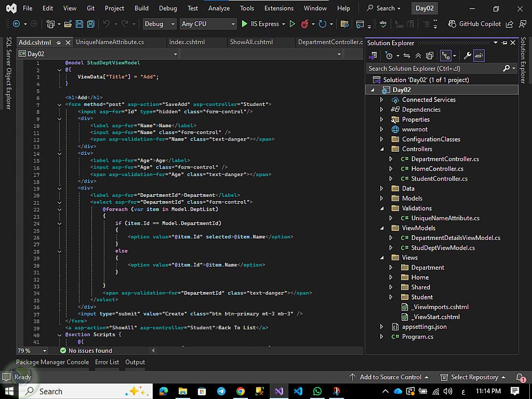Open the Debug configuration dropdown
This screenshot has width=532, height=399.
[159, 24]
